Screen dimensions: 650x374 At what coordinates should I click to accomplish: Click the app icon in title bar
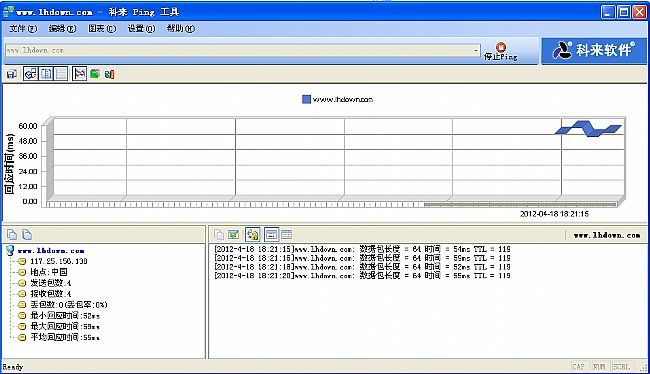(x=8, y=12)
